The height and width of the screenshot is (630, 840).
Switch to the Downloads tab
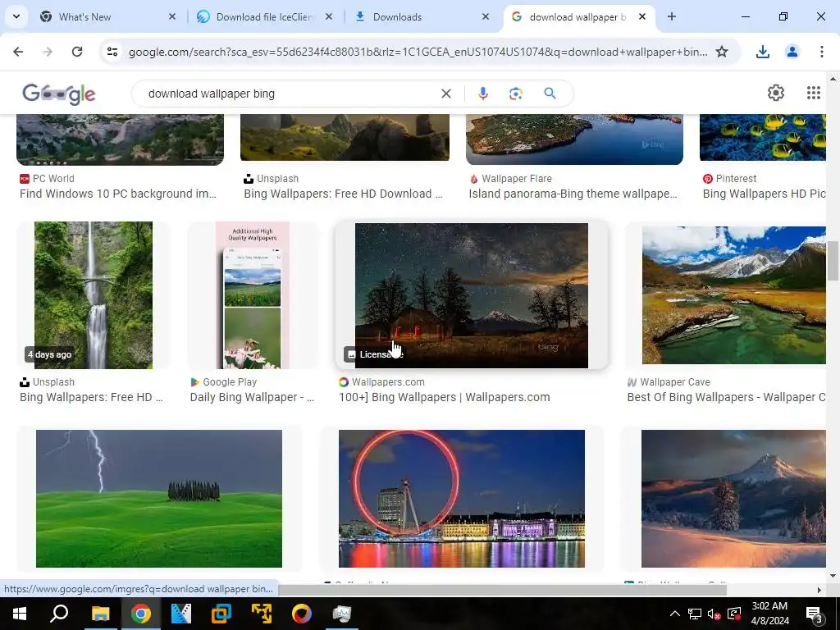pos(422,16)
